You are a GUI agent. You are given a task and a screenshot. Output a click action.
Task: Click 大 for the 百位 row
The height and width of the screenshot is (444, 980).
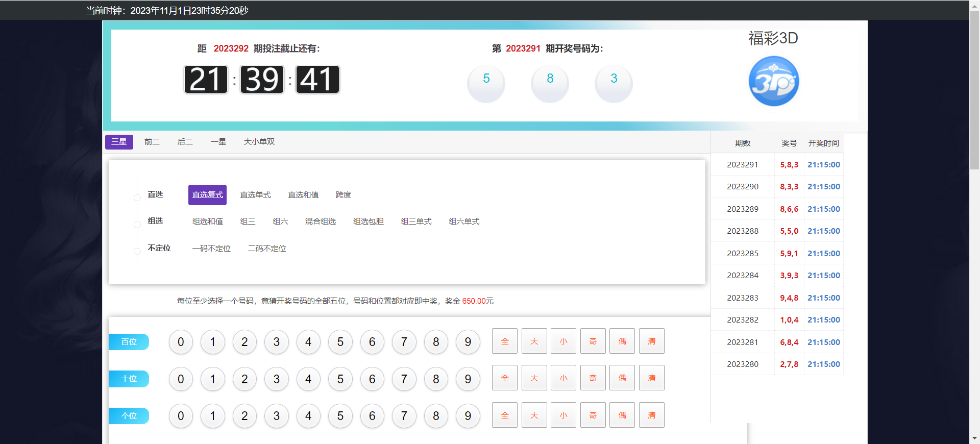point(534,341)
